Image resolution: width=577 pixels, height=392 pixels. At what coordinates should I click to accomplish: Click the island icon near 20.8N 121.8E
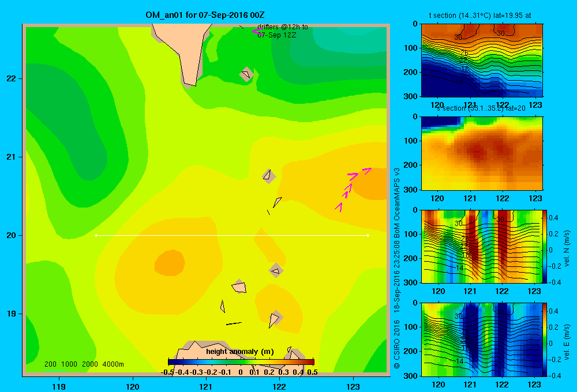click(269, 176)
